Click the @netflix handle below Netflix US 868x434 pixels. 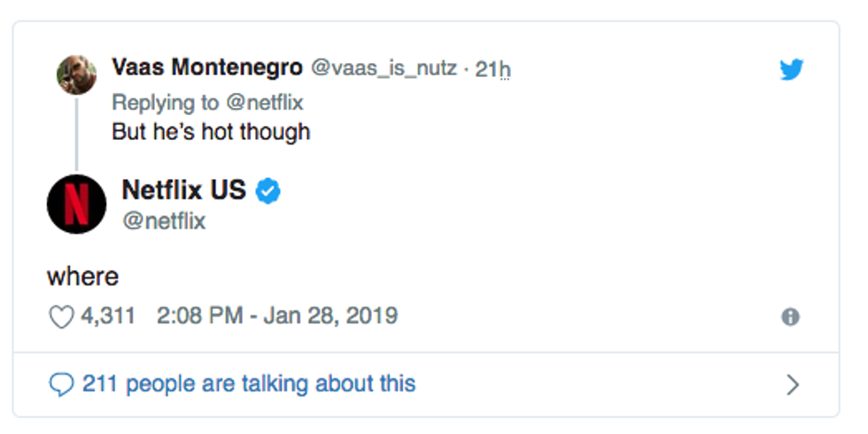[164, 221]
